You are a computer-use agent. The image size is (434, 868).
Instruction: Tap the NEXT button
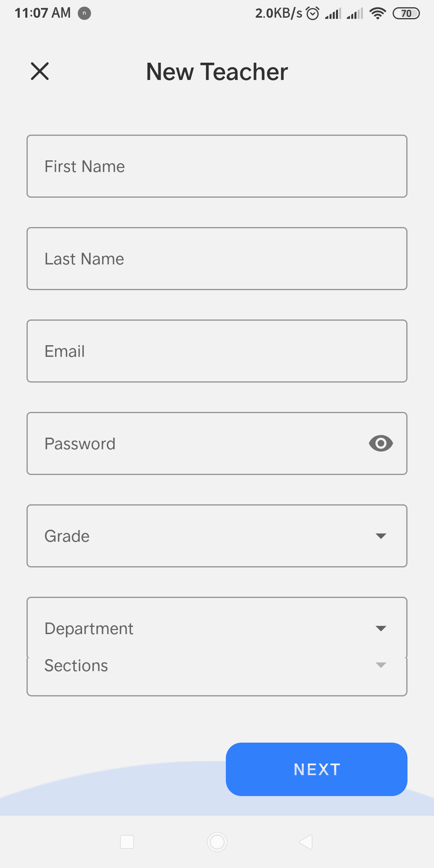click(317, 769)
